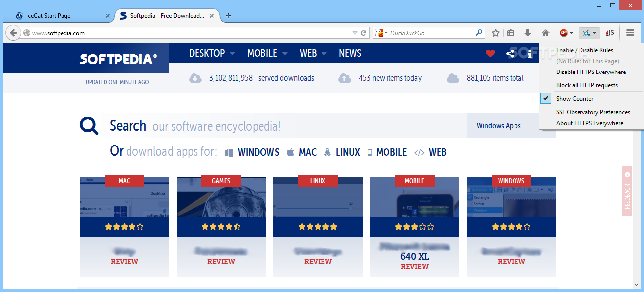Open the MOBILE dropdown menu
Image resolution: width=644 pixels, height=292 pixels.
click(x=267, y=53)
